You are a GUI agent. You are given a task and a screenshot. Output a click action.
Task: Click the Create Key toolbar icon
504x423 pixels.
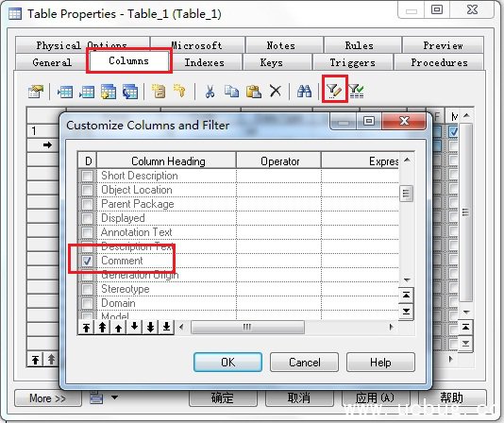point(179,91)
